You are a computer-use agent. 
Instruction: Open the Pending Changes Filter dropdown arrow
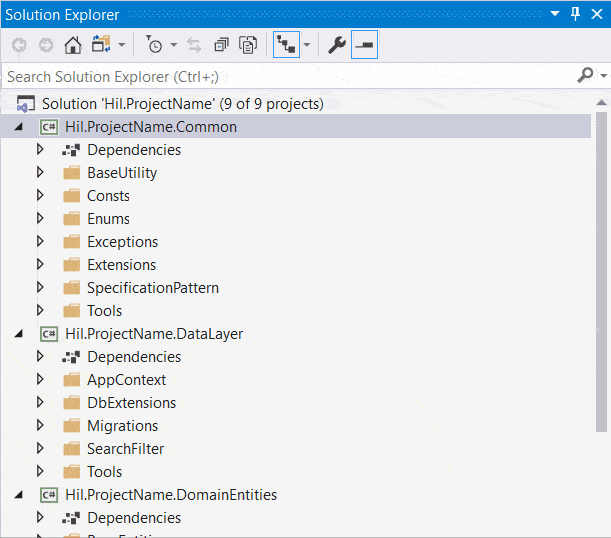pyautogui.click(x=174, y=45)
